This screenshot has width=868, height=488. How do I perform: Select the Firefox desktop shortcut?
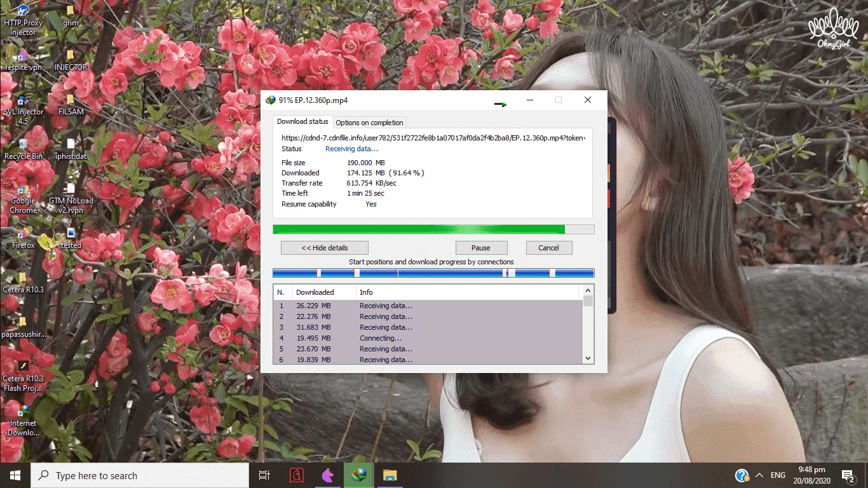(x=23, y=238)
